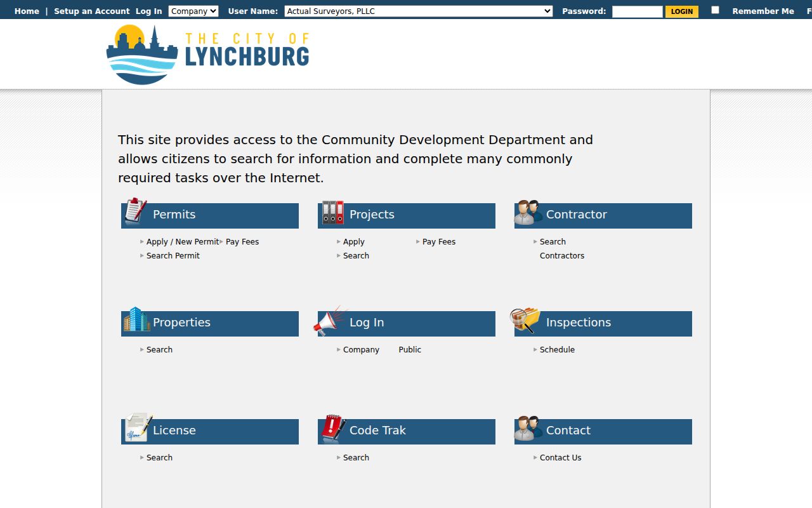Open Pay Fees under Permits

[242, 242]
